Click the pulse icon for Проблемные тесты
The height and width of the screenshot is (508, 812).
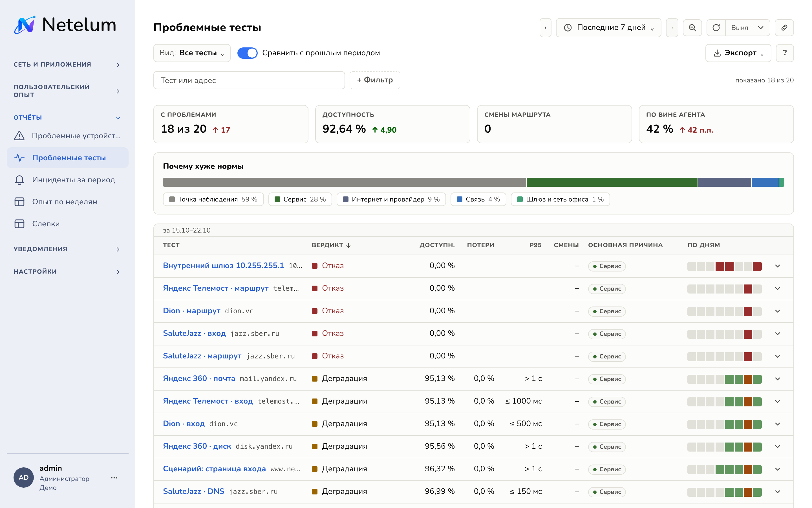click(x=19, y=157)
